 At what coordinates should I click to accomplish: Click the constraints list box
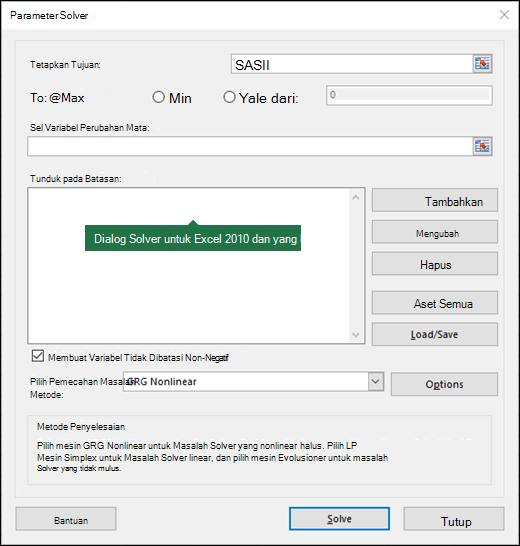coord(196,266)
